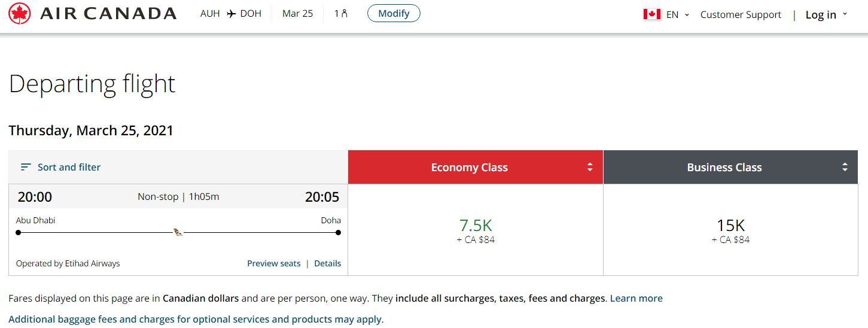Click the Sort and filter lines icon

pos(26,167)
